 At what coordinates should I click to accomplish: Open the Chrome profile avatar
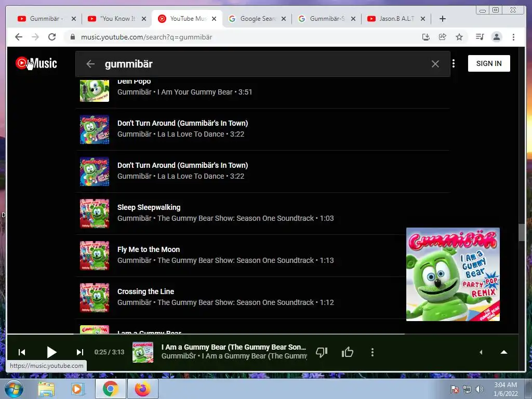coord(496,37)
